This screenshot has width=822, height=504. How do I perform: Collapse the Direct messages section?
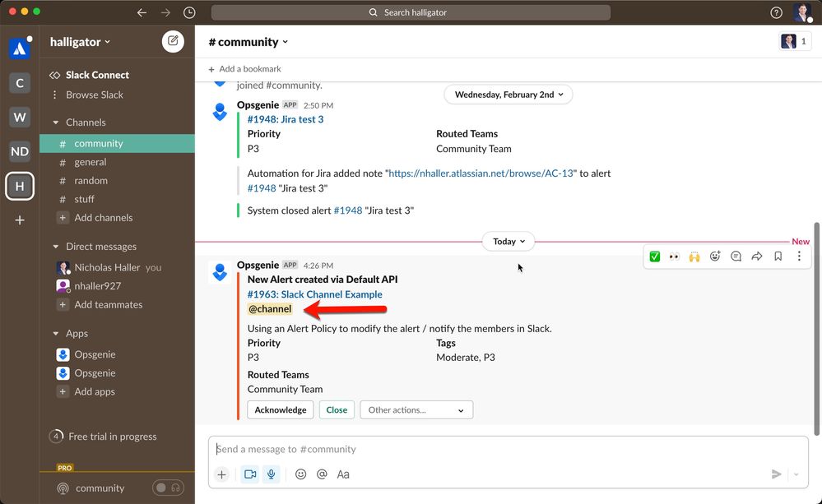tap(56, 247)
